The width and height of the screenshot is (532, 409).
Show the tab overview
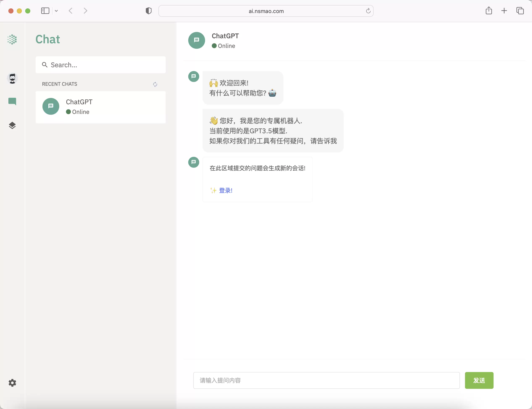(x=520, y=11)
